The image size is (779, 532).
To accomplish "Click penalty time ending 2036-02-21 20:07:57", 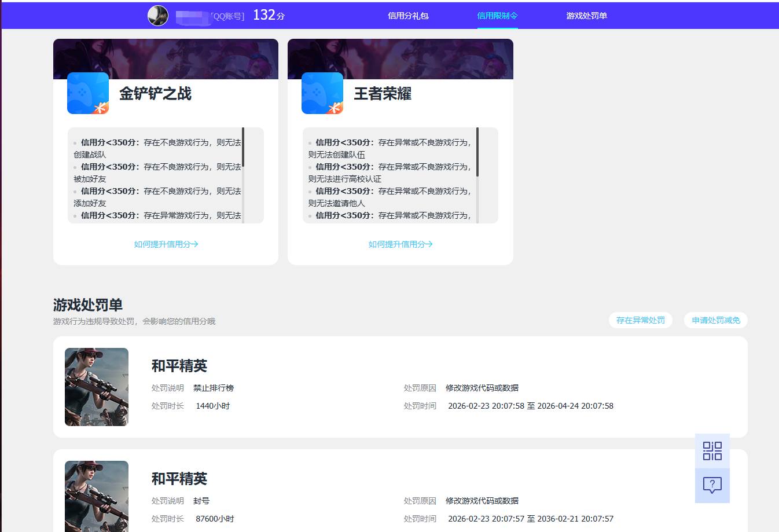I will coord(531,519).
